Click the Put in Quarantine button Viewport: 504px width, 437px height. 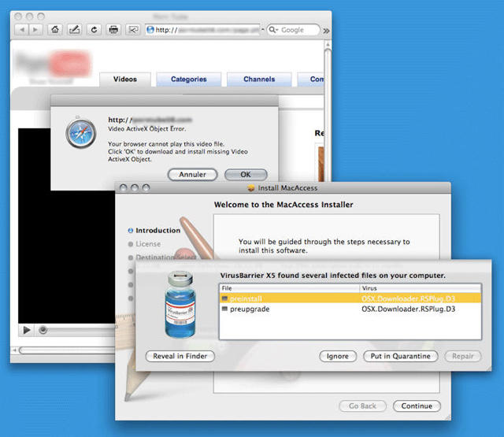[x=400, y=356]
